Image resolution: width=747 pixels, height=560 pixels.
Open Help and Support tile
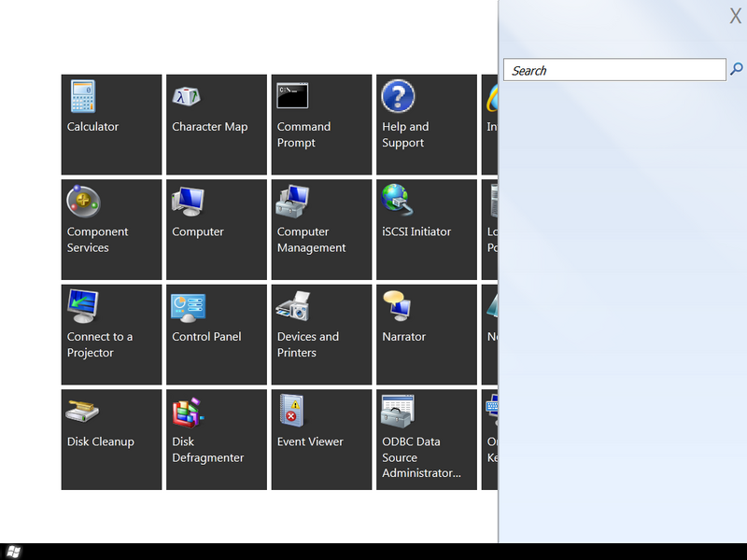[427, 125]
